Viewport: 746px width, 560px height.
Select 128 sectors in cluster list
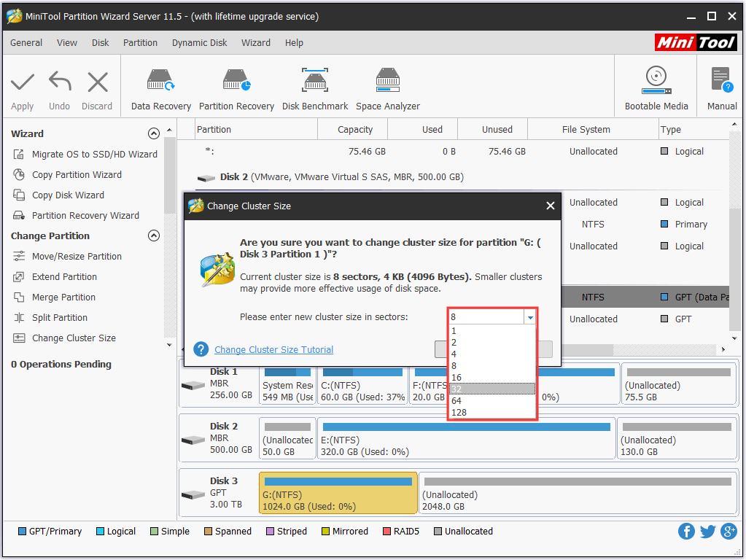[492, 413]
